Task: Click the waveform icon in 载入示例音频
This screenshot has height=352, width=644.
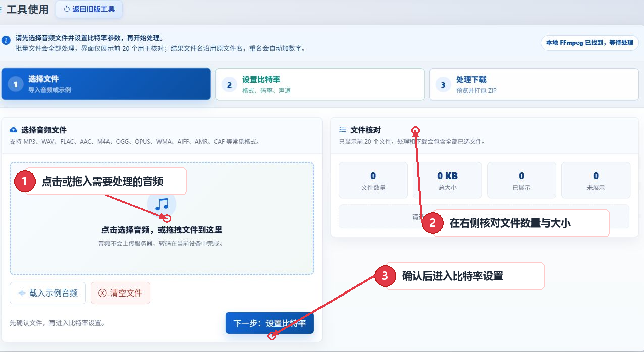Action: pyautogui.click(x=22, y=293)
